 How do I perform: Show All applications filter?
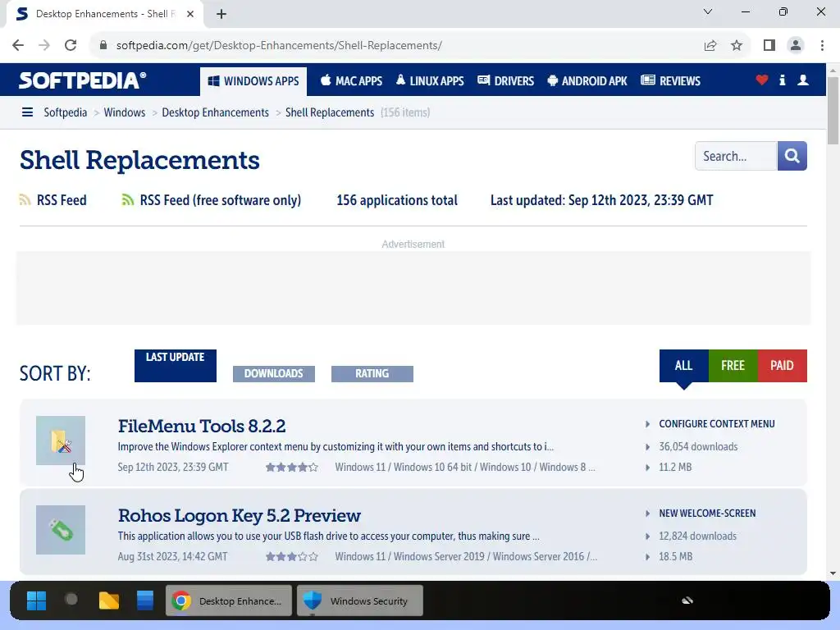683,365
